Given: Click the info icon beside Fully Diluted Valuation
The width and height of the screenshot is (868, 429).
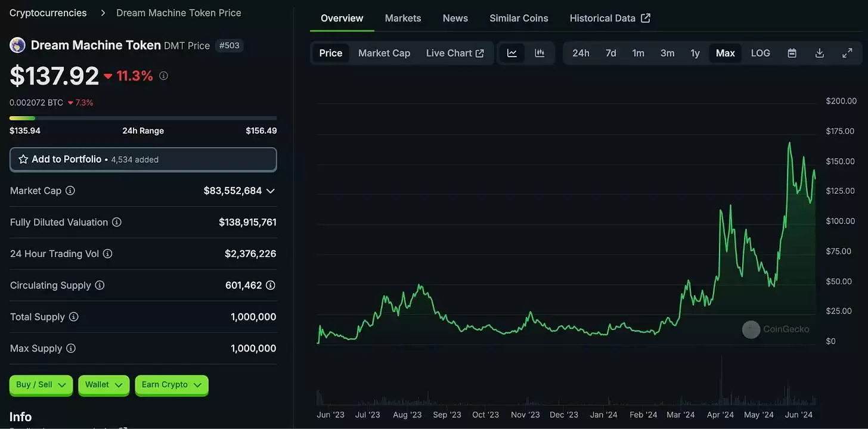Looking at the screenshot, I should 117,222.
